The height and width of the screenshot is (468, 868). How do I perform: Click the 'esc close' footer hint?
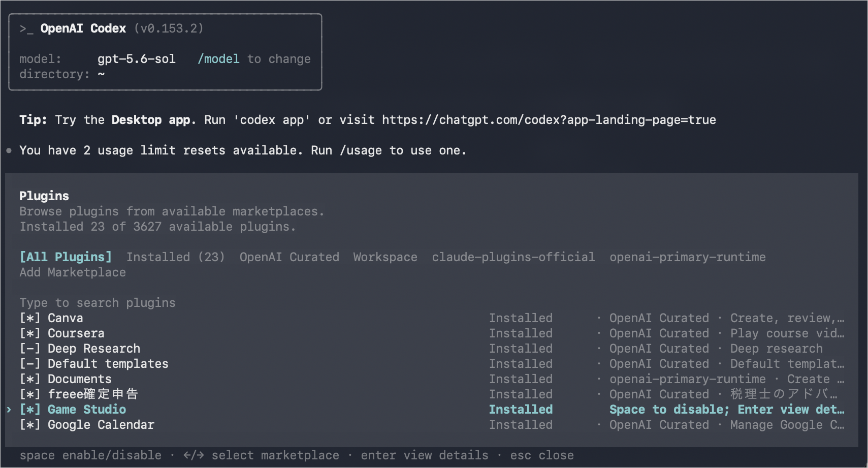tap(542, 455)
